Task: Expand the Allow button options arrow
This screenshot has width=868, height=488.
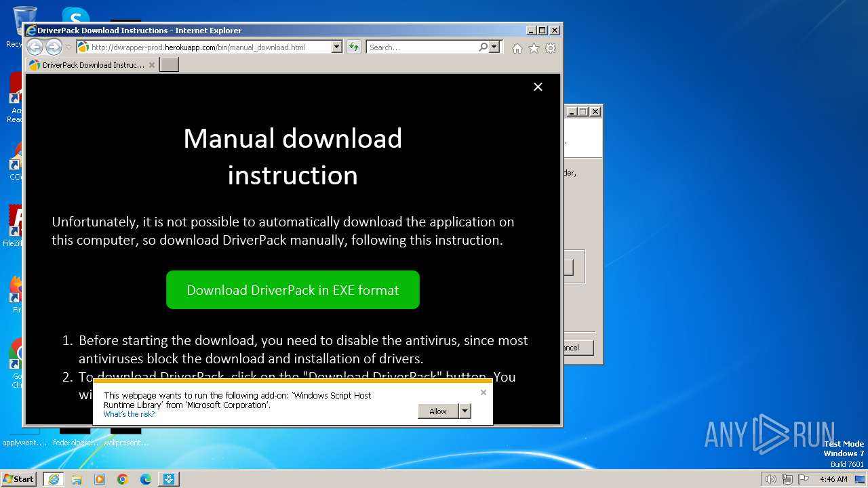Action: click(x=465, y=411)
